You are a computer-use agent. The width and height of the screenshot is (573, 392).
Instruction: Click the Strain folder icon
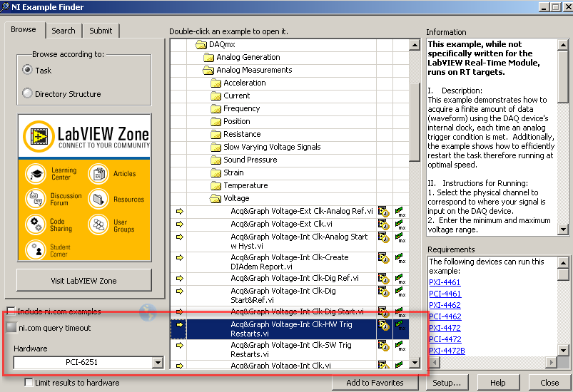tap(216, 173)
